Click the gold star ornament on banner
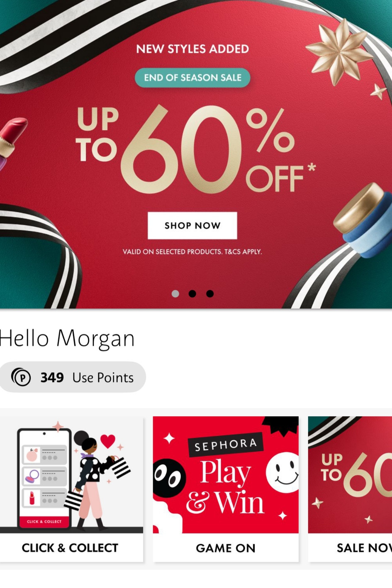392x588 pixels. click(339, 51)
